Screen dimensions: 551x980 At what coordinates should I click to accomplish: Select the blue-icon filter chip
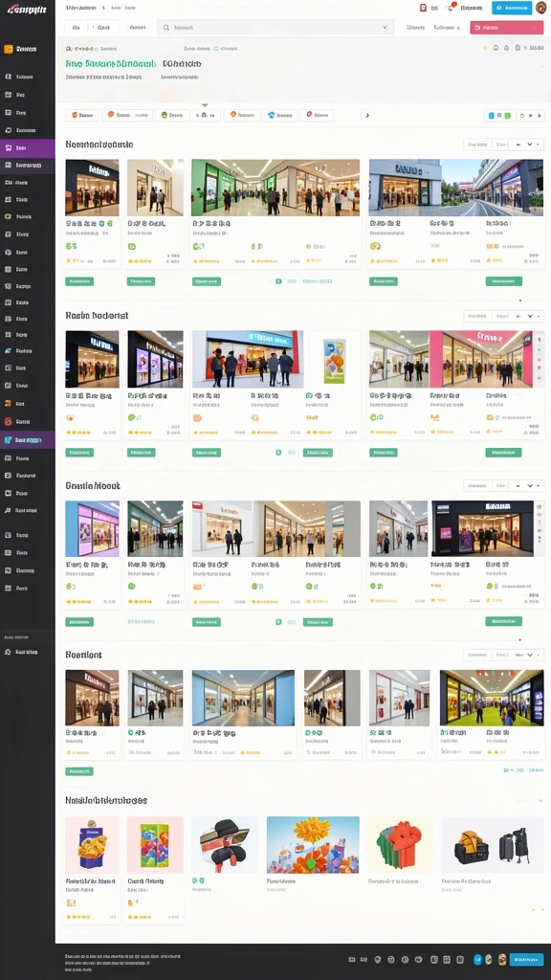tap(279, 115)
